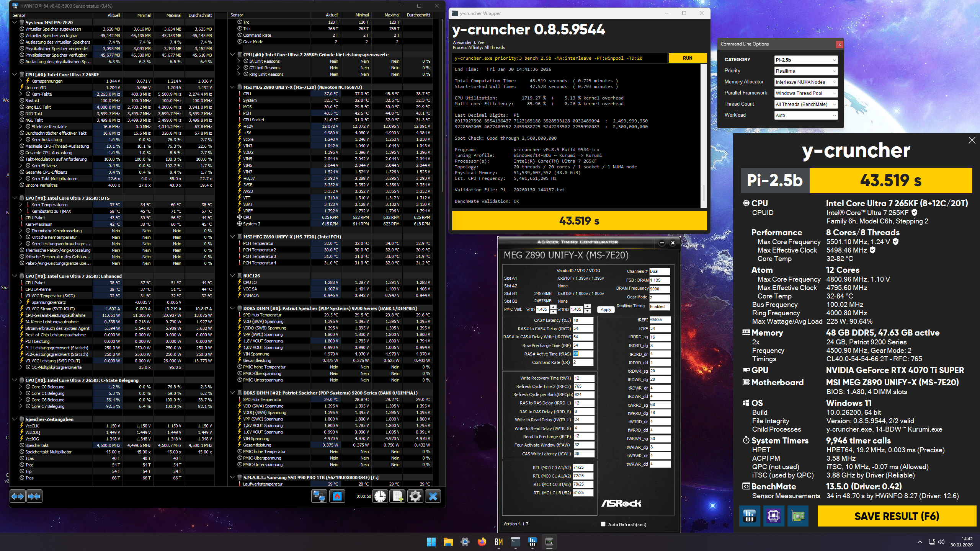Collapse the System: MSI MS-7E20 sensor group
Screen dimensions: 980x551
15,22
